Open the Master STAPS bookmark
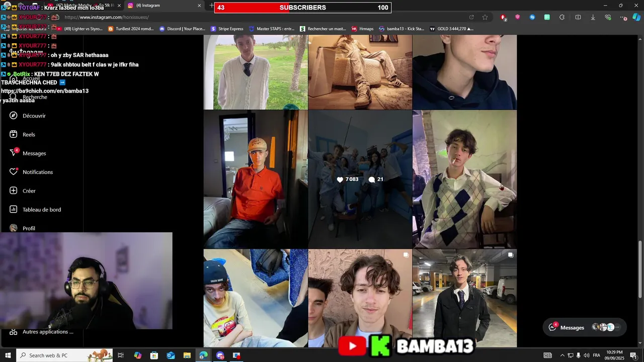Screen dimensions: 644x362 [x=272, y=29]
